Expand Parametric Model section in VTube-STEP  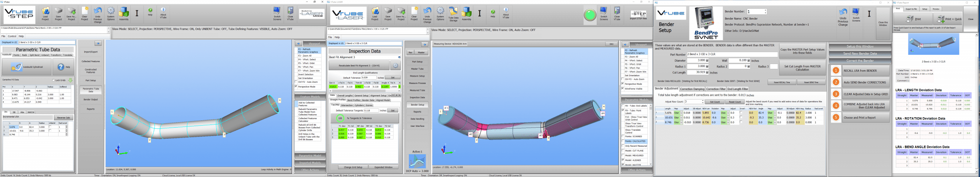[310, 156]
